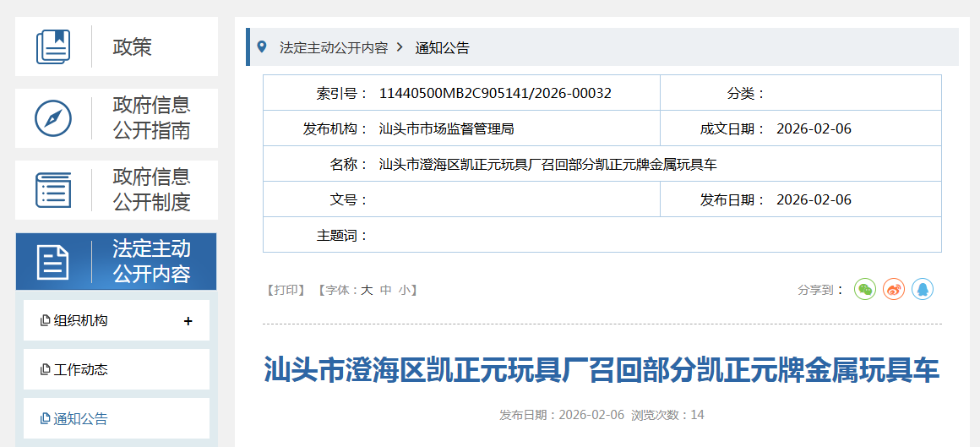Viewport: 980px width, 447px height.
Task: Click 通知公告 in the breadcrumb
Action: [442, 48]
